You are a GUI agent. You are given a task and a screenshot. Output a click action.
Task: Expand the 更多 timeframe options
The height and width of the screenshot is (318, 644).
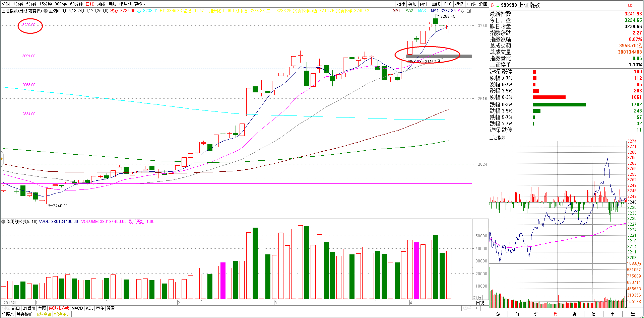[x=139, y=4]
